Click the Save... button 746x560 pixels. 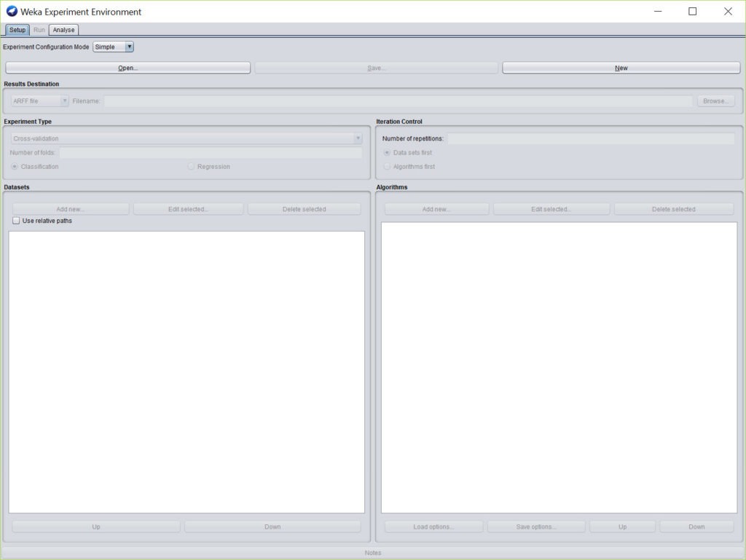[376, 68]
